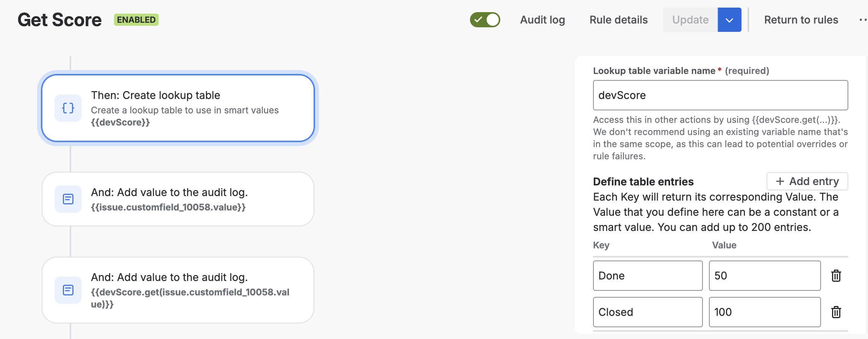Select the audit log step with devScore.get

[178, 290]
